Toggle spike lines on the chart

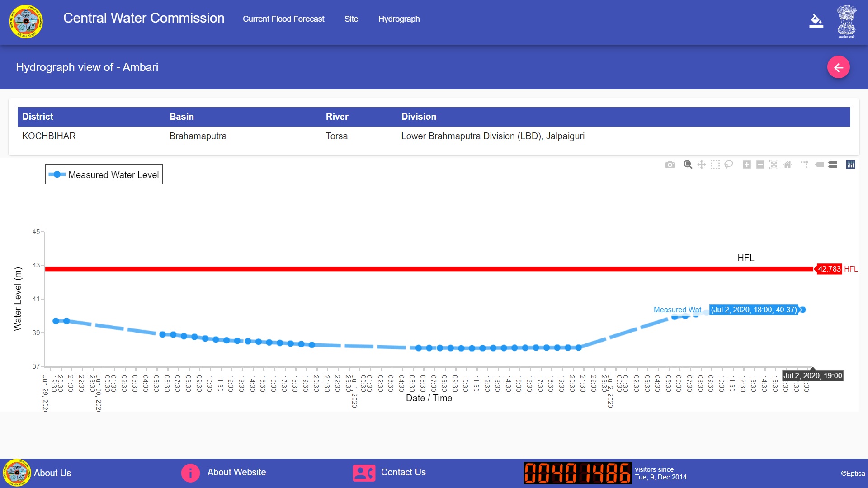805,165
